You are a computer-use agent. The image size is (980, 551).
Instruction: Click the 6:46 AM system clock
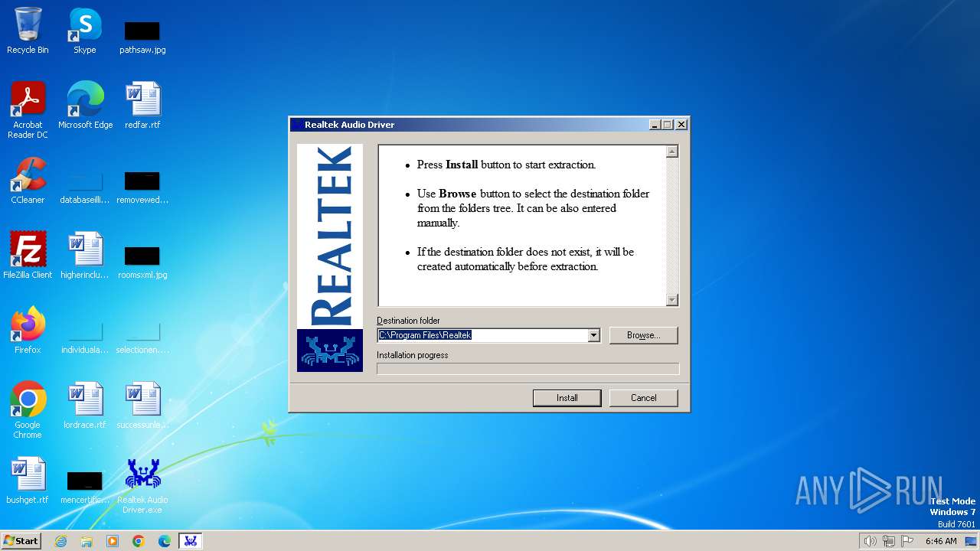click(941, 541)
